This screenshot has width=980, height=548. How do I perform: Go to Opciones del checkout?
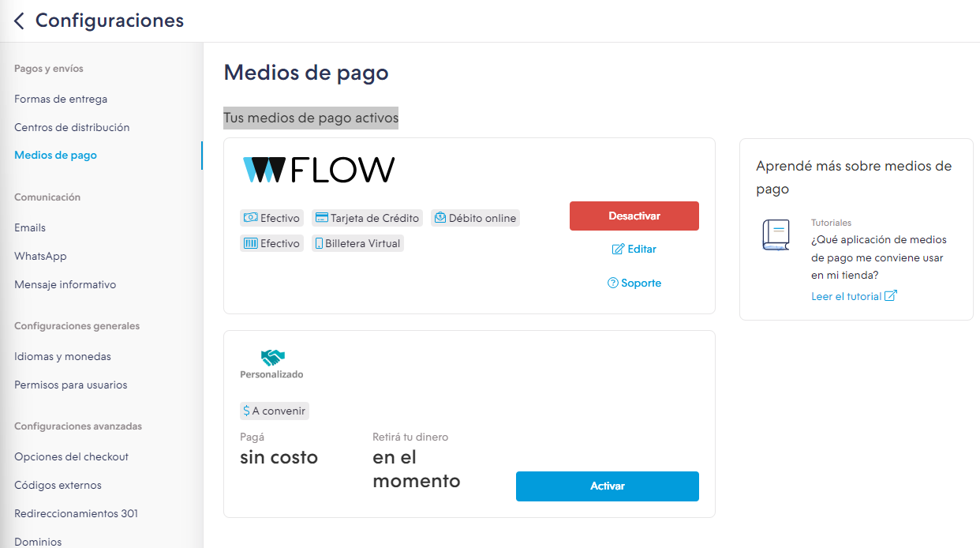click(x=71, y=456)
